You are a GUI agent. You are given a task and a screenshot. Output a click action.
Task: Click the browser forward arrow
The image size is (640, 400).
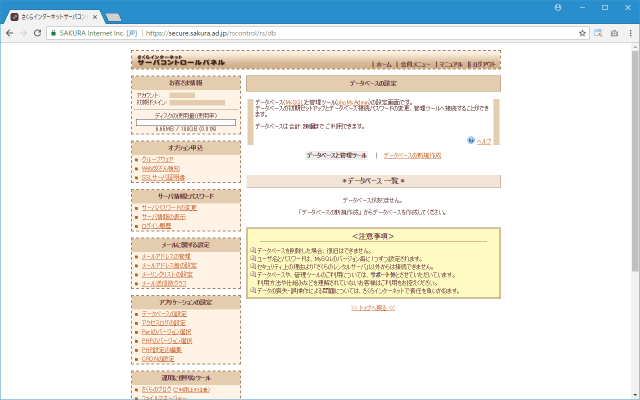pyautogui.click(x=23, y=33)
